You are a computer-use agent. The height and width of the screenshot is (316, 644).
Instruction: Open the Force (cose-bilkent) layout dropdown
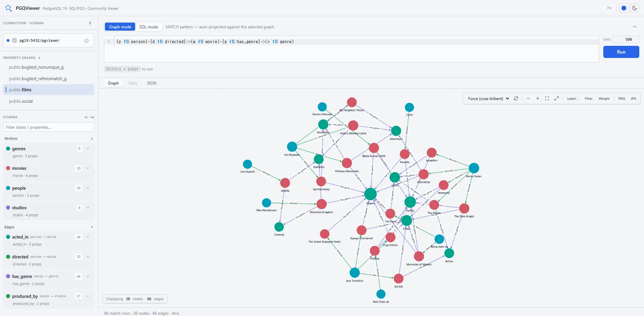click(488, 98)
